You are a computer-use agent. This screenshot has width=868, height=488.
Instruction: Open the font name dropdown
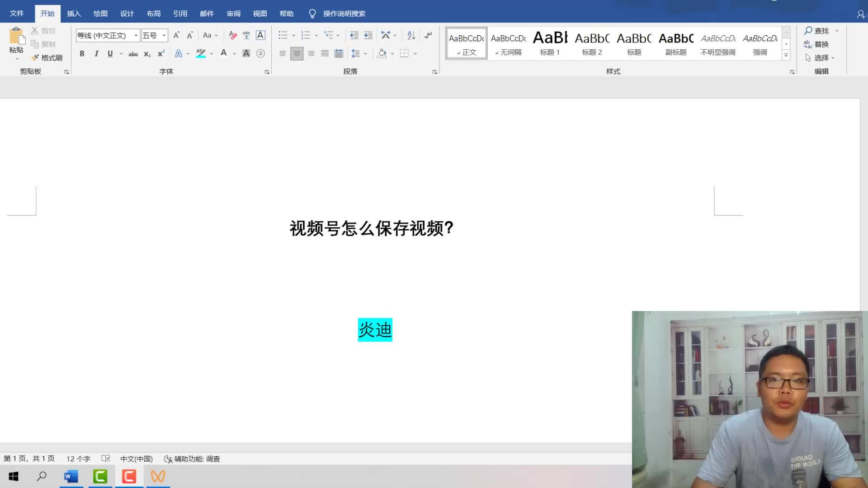tap(136, 35)
